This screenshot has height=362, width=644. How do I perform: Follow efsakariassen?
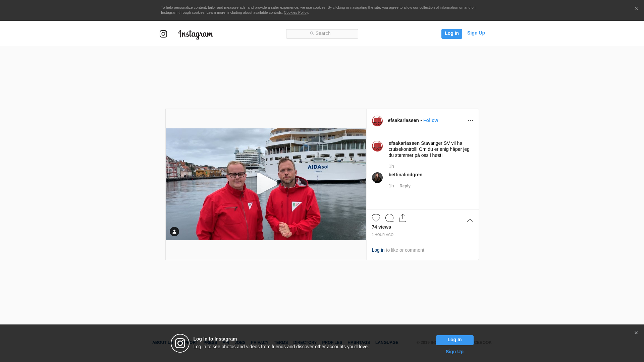pos(431,120)
